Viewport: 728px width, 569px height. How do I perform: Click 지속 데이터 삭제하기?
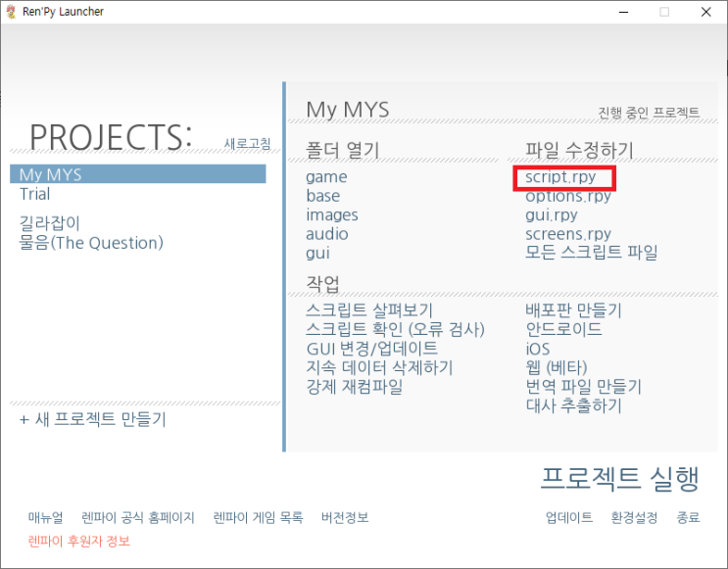pyautogui.click(x=379, y=367)
